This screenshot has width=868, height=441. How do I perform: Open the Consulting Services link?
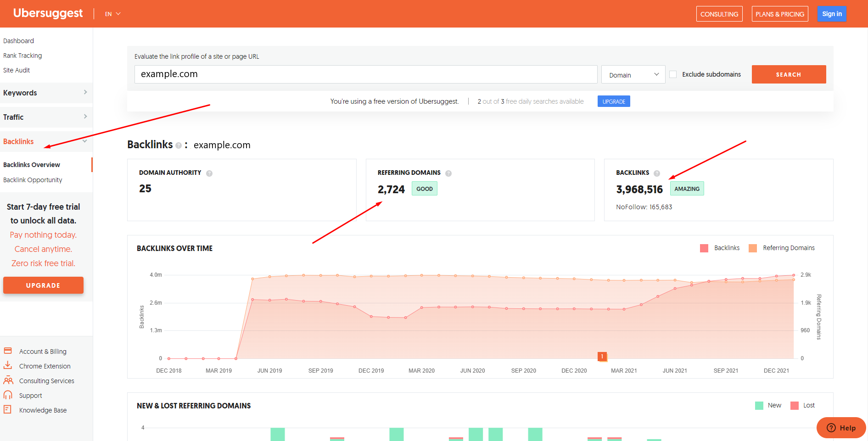[x=47, y=381]
